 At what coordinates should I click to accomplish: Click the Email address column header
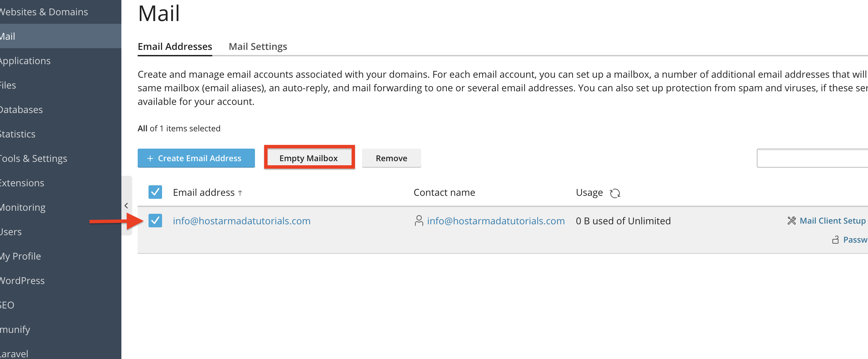[x=204, y=192]
